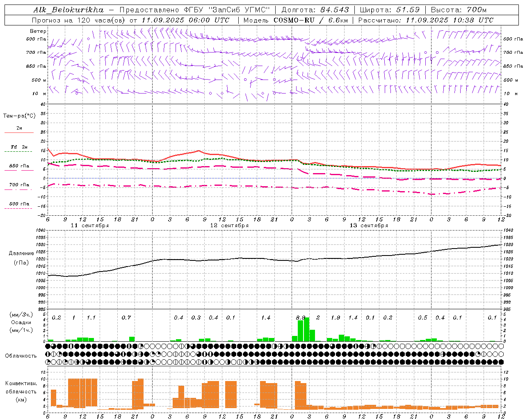Click the Облачность cloud cover label
The height and width of the screenshot is (420, 525).
21,356
